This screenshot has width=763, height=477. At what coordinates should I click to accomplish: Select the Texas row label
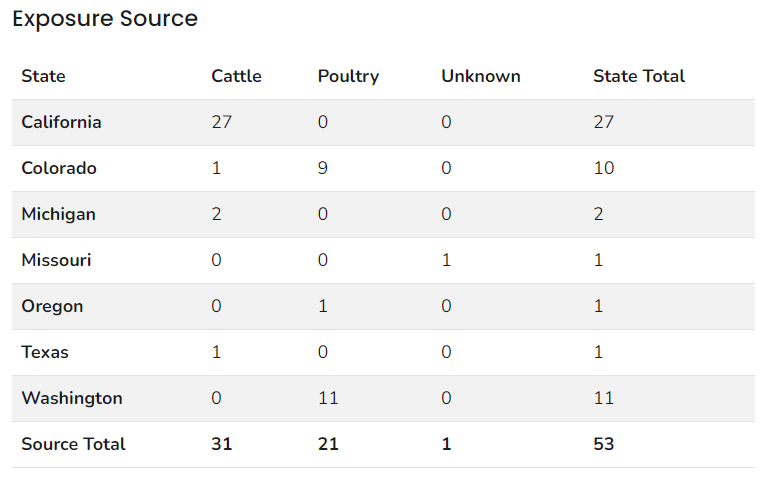pyautogui.click(x=45, y=352)
